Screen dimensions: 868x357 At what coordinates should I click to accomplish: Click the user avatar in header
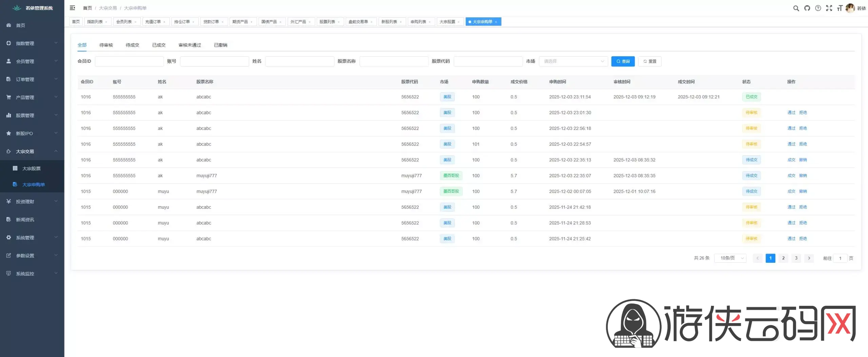[x=850, y=8]
